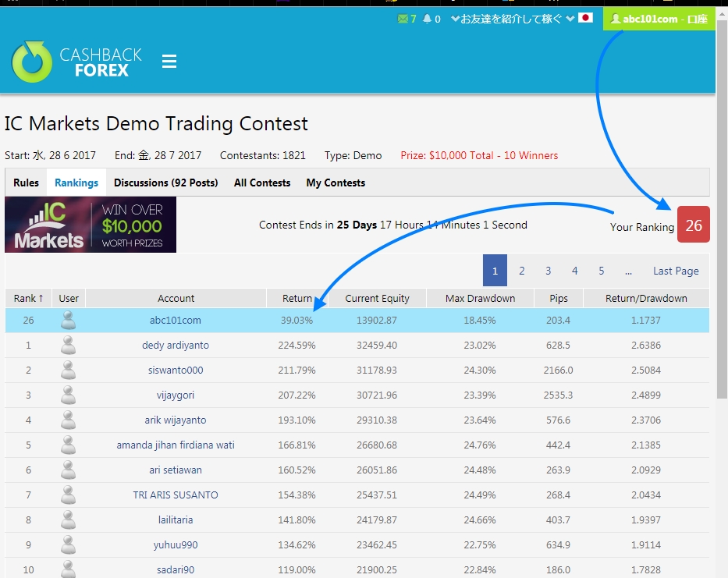
Task: Click the Cashback Forex logo
Action: click(76, 62)
